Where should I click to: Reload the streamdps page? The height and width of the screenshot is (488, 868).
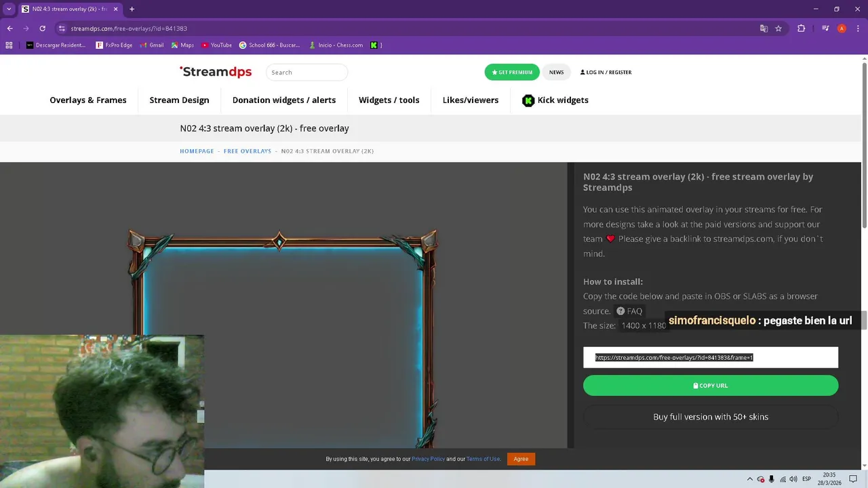42,28
